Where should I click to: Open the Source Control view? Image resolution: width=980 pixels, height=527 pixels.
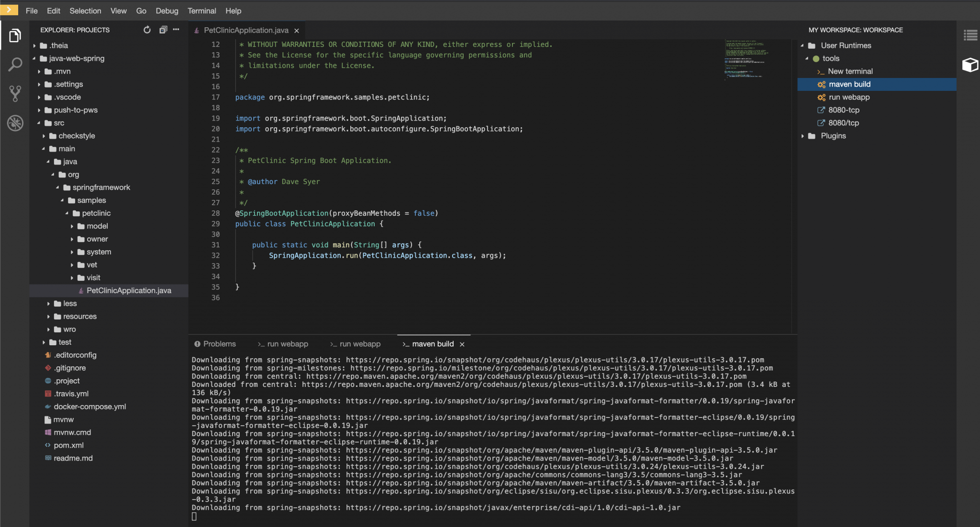pyautogui.click(x=15, y=94)
